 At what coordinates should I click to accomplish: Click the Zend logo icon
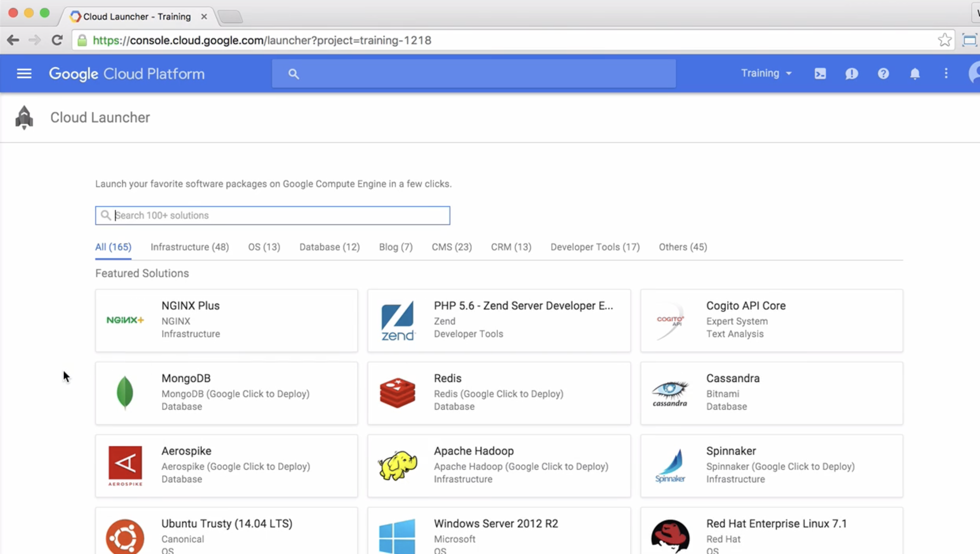(398, 321)
